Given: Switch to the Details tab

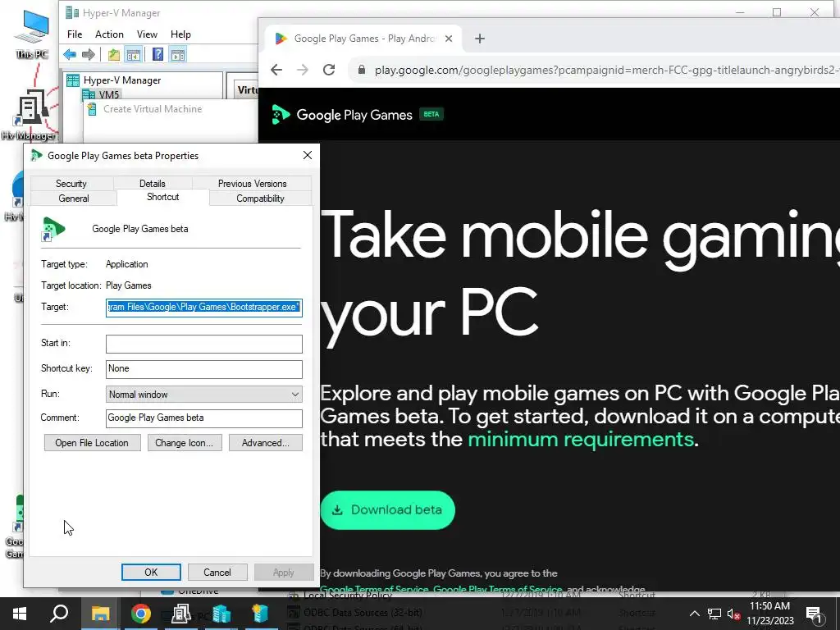Looking at the screenshot, I should click(152, 183).
